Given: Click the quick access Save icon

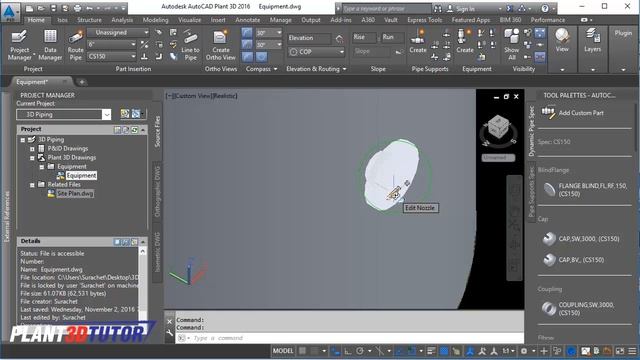Looking at the screenshot, I should [53, 8].
